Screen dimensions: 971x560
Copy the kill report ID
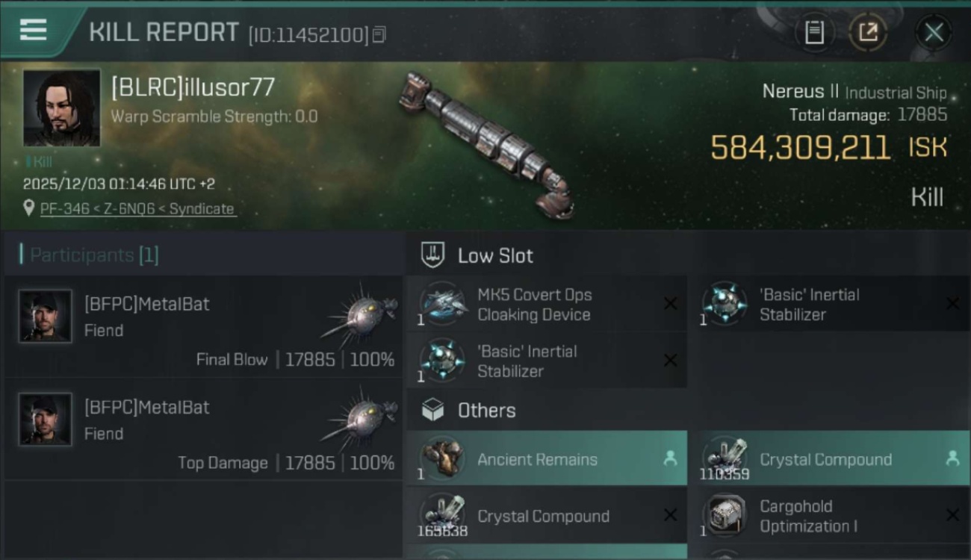(379, 34)
